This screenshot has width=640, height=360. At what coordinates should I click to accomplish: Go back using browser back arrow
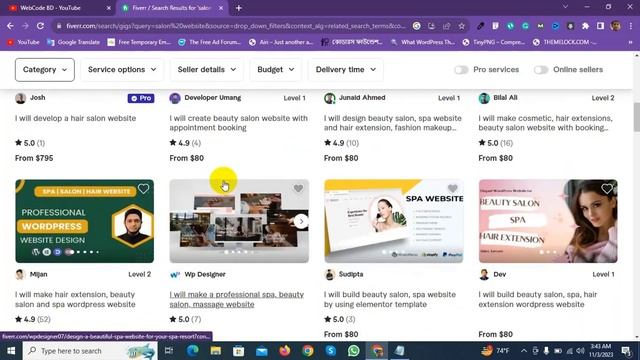(x=10, y=26)
